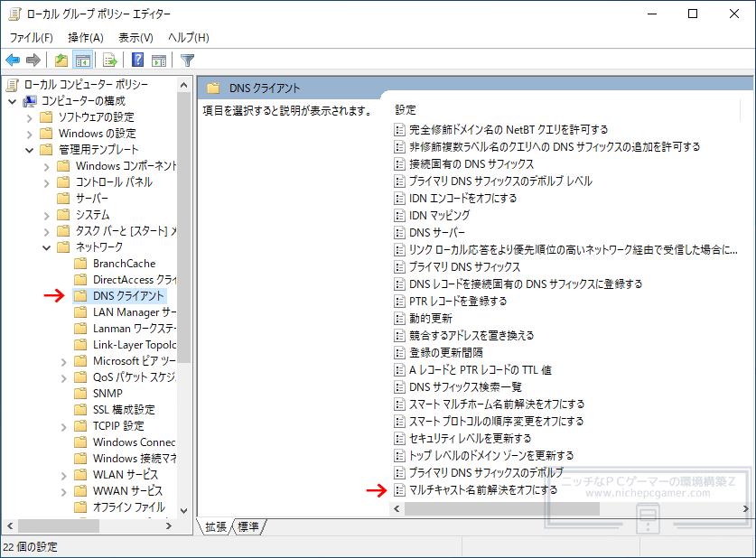Image resolution: width=756 pixels, height=558 pixels.
Task: Click the folder icon of サーバー
Action: (x=63, y=199)
